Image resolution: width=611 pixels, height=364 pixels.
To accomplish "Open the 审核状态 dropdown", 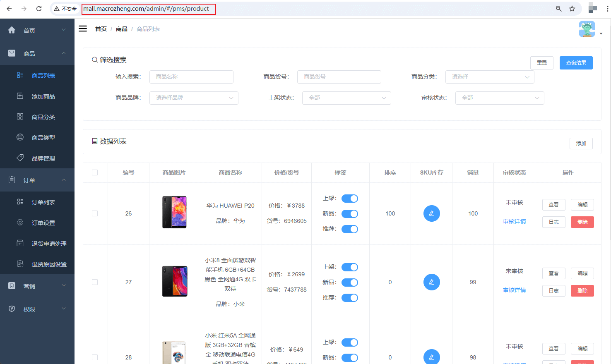I will pyautogui.click(x=499, y=98).
